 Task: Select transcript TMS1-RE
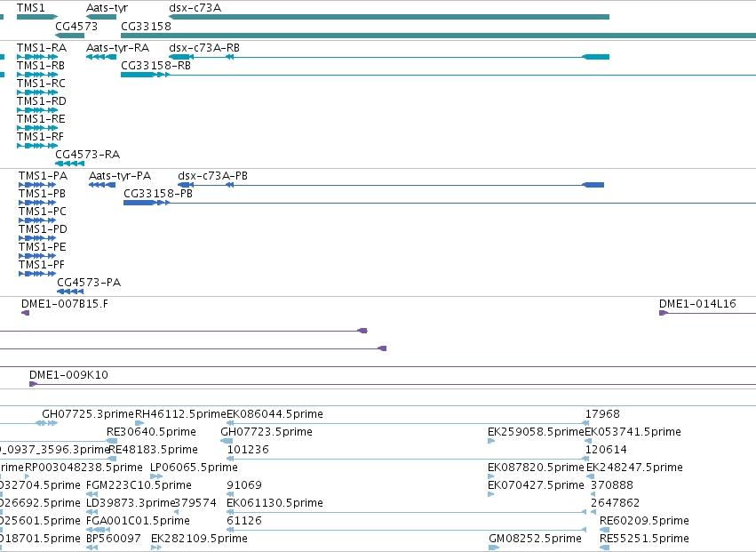37,128
